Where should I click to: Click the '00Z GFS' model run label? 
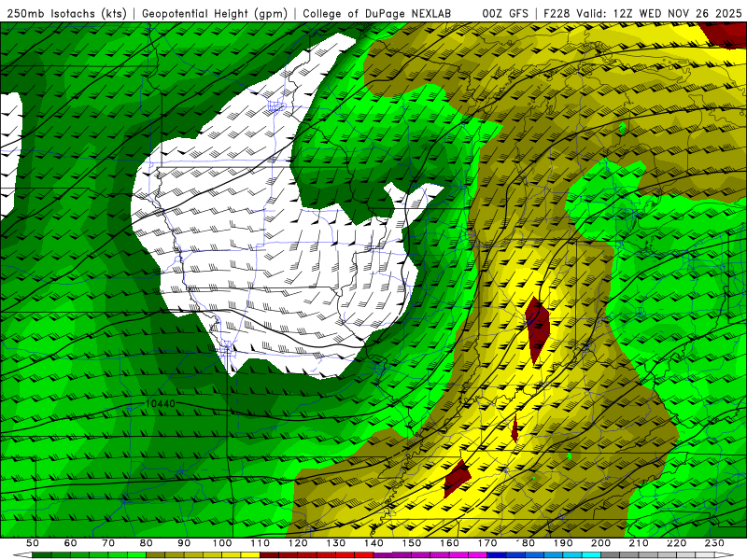[x=505, y=13]
